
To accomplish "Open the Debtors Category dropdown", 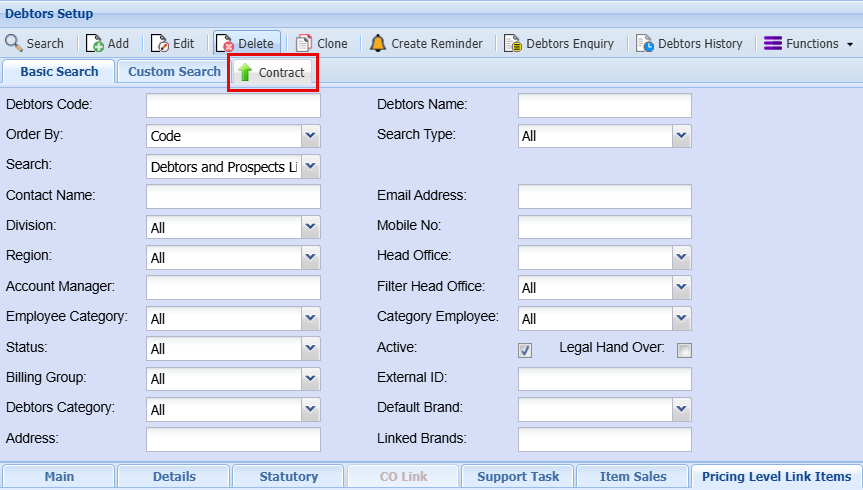I will (x=310, y=409).
